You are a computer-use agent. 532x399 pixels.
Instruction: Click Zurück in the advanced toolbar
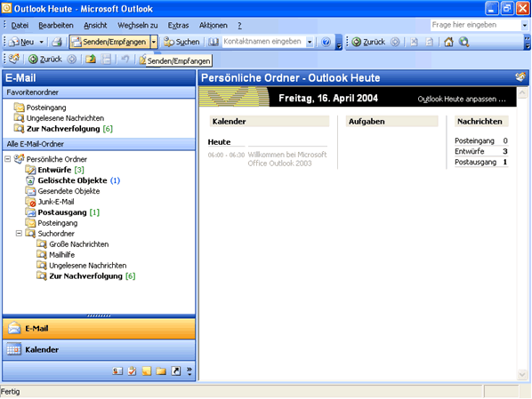[45, 60]
